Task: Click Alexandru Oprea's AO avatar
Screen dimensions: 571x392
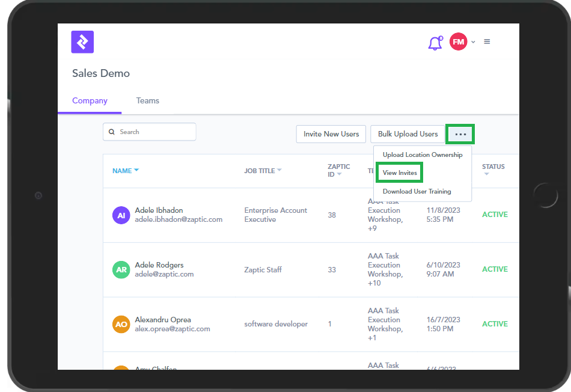Action: coord(121,324)
